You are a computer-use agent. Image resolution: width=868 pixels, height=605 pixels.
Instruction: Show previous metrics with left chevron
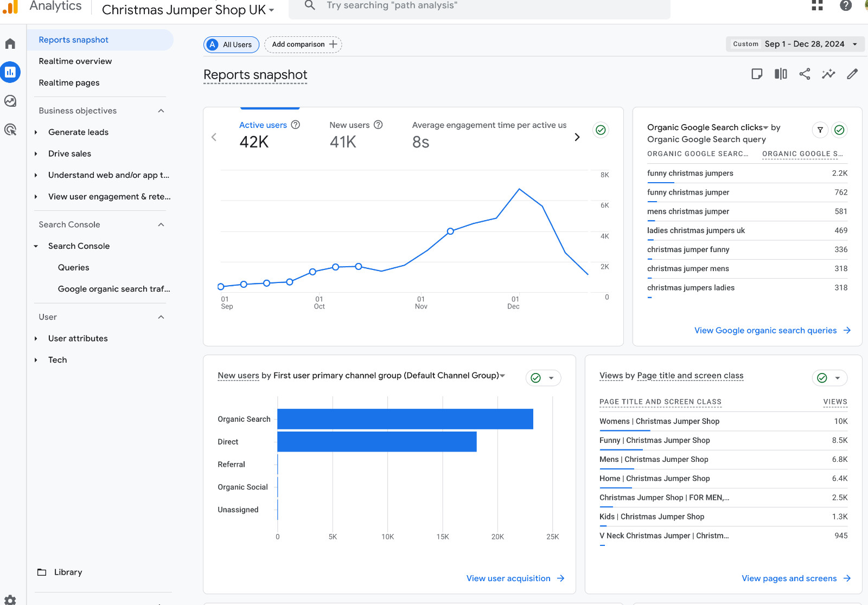214,137
